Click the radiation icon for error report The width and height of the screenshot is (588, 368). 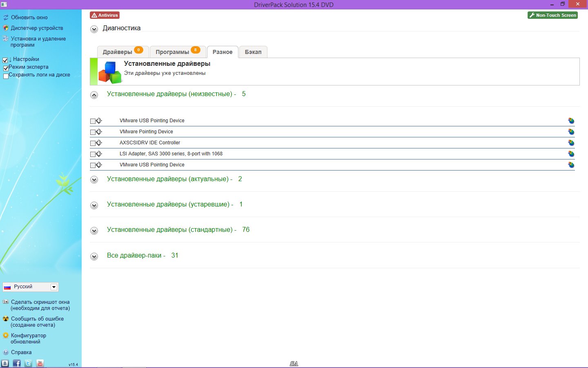(6, 319)
